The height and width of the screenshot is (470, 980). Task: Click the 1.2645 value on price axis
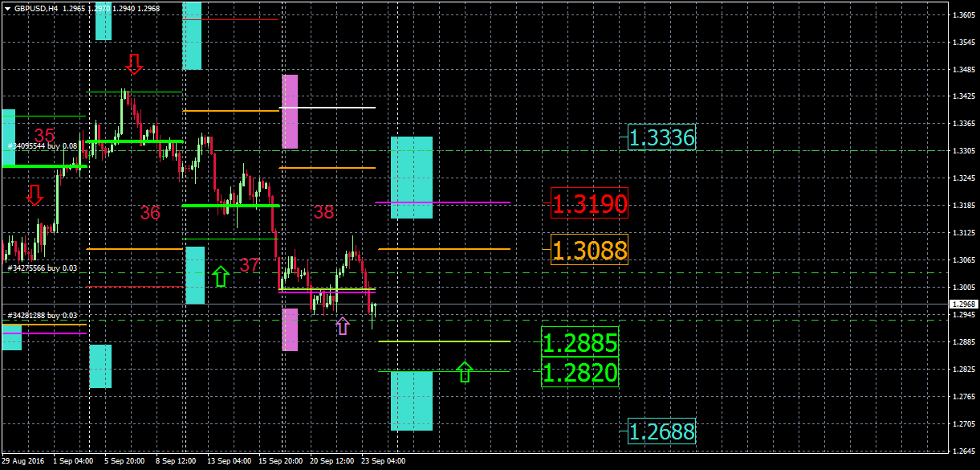[x=962, y=451]
